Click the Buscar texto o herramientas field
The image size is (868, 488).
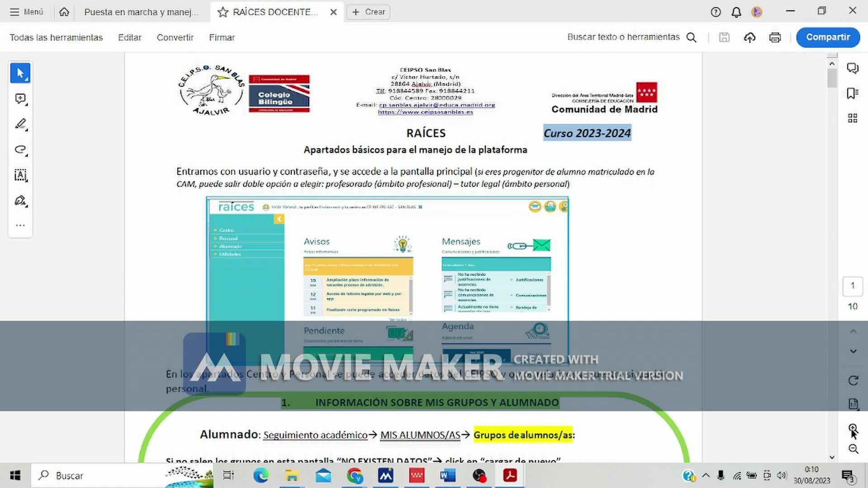click(x=623, y=37)
